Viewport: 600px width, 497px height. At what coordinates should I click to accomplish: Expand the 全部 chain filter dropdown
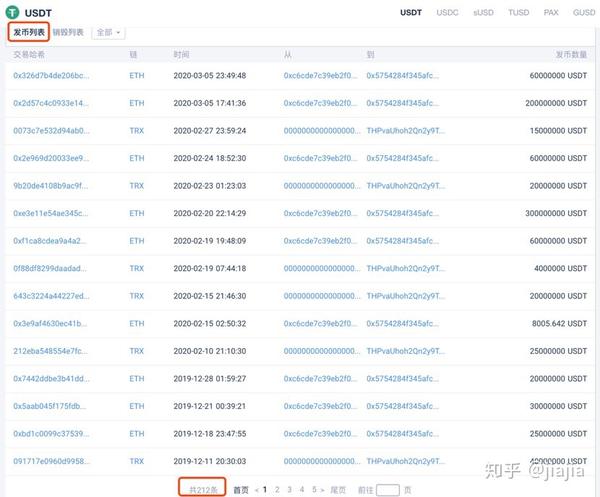pyautogui.click(x=108, y=33)
